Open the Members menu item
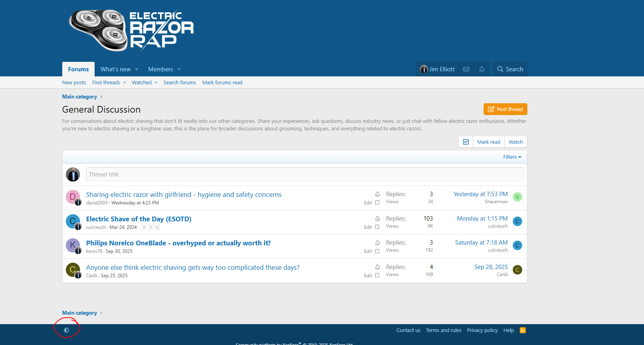 point(160,69)
